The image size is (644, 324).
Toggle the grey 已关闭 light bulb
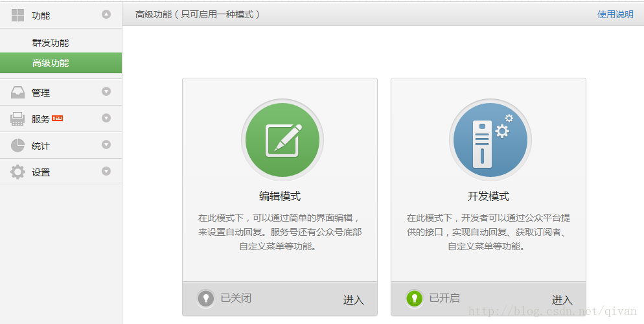[x=206, y=299]
